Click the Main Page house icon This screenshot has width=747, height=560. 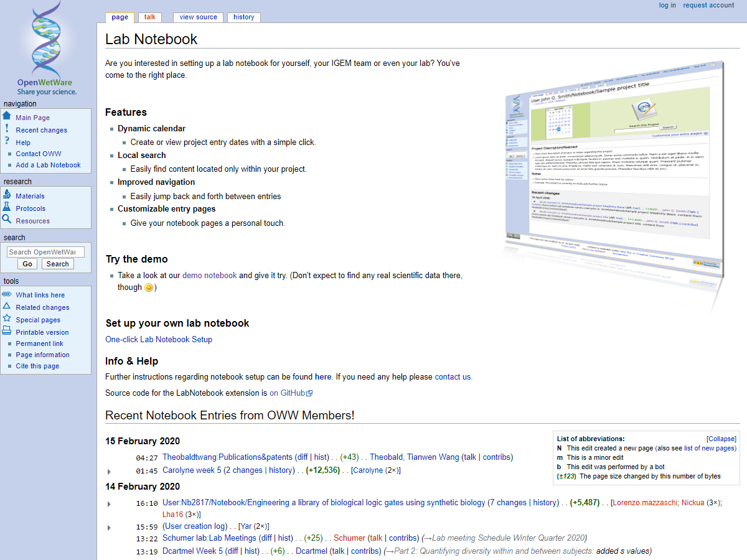click(7, 116)
